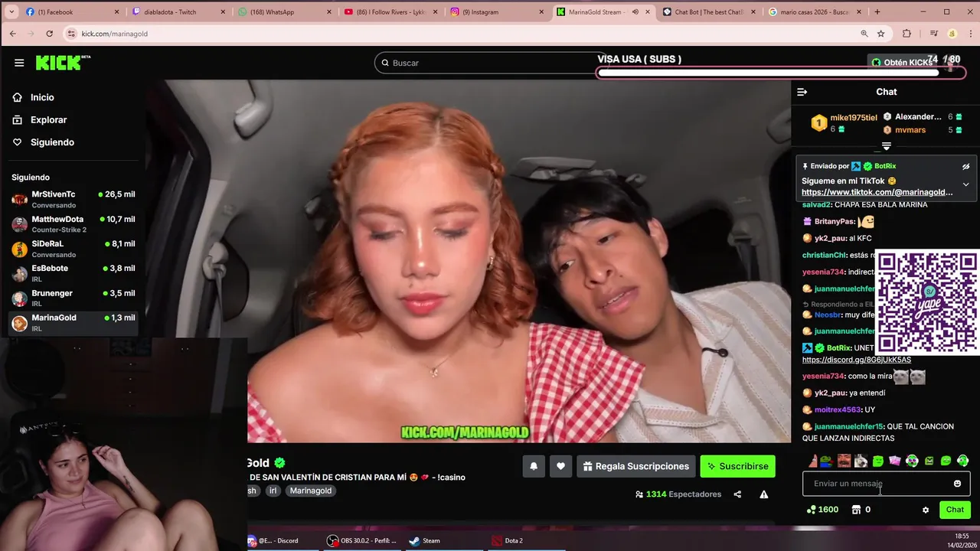Insert the Patrick star emote
The image size is (980, 551).
(814, 461)
